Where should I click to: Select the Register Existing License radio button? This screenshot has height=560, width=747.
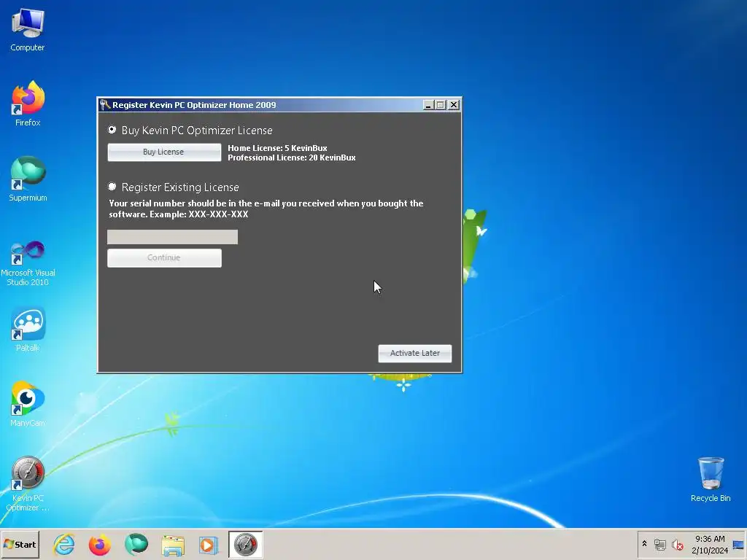(x=112, y=186)
